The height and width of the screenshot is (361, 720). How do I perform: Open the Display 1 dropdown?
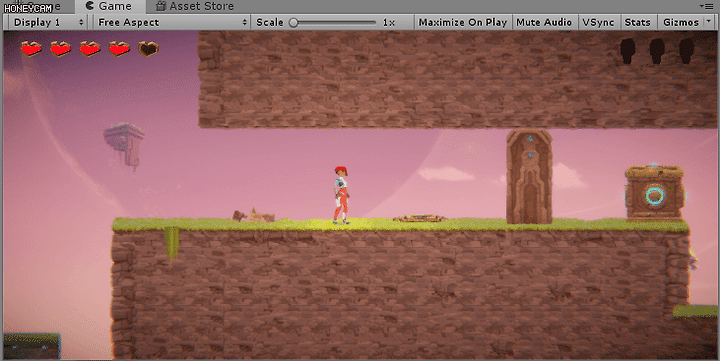click(47, 22)
